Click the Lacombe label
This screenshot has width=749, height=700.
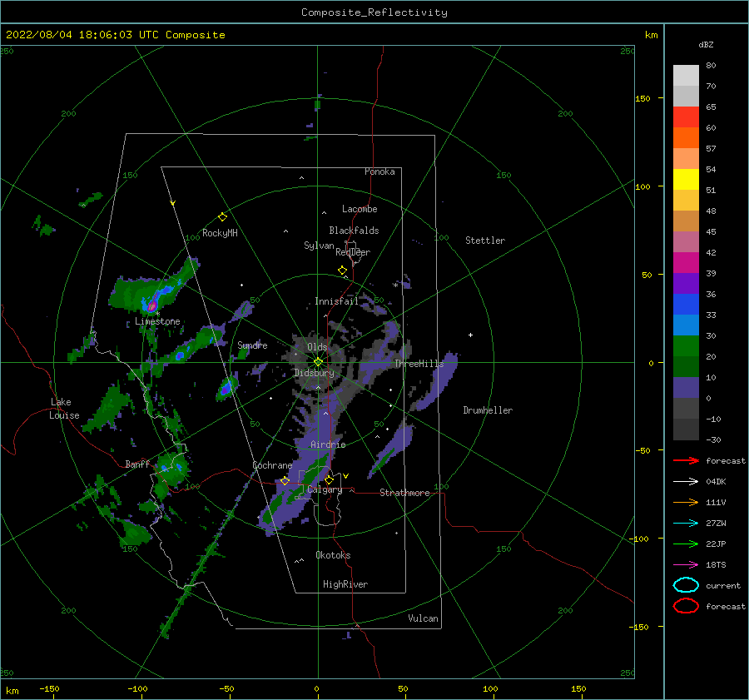point(360,209)
